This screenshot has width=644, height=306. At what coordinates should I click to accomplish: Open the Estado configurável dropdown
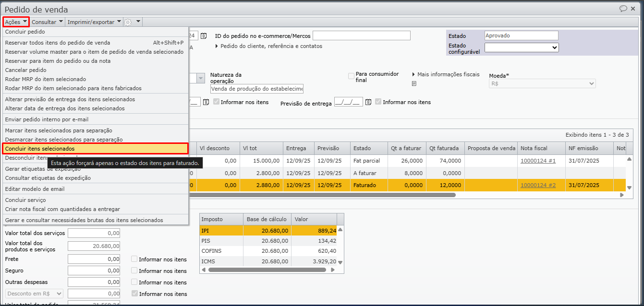[521, 47]
